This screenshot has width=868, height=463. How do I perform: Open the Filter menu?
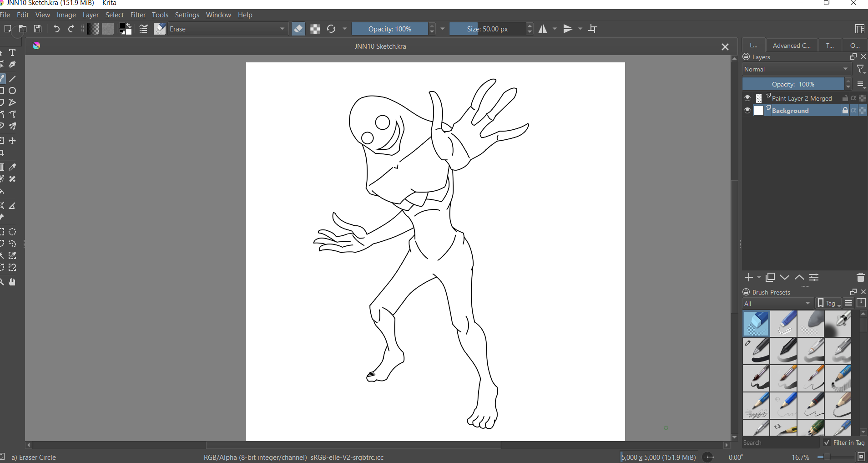138,15
